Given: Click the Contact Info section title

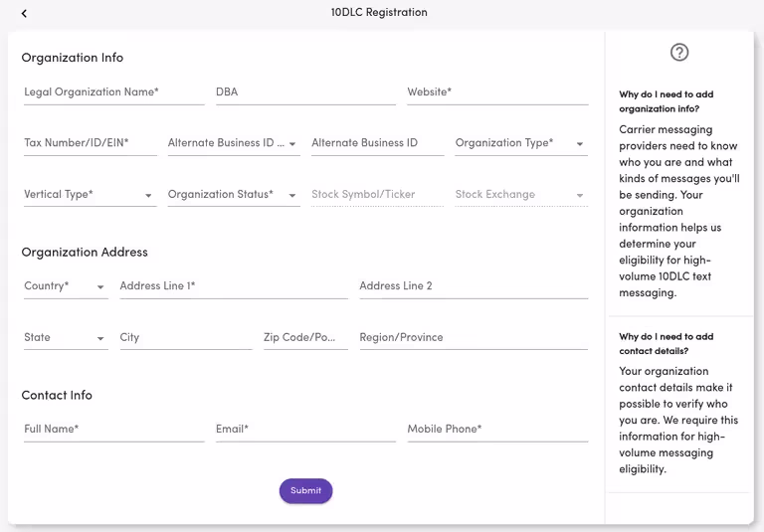Looking at the screenshot, I should pyautogui.click(x=57, y=395).
